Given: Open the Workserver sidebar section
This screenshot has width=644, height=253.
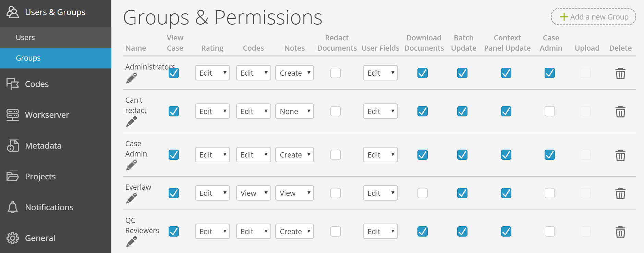Looking at the screenshot, I should pos(56,115).
